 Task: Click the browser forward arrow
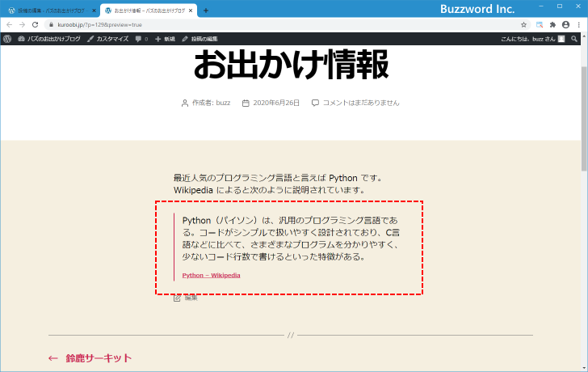(x=22, y=25)
